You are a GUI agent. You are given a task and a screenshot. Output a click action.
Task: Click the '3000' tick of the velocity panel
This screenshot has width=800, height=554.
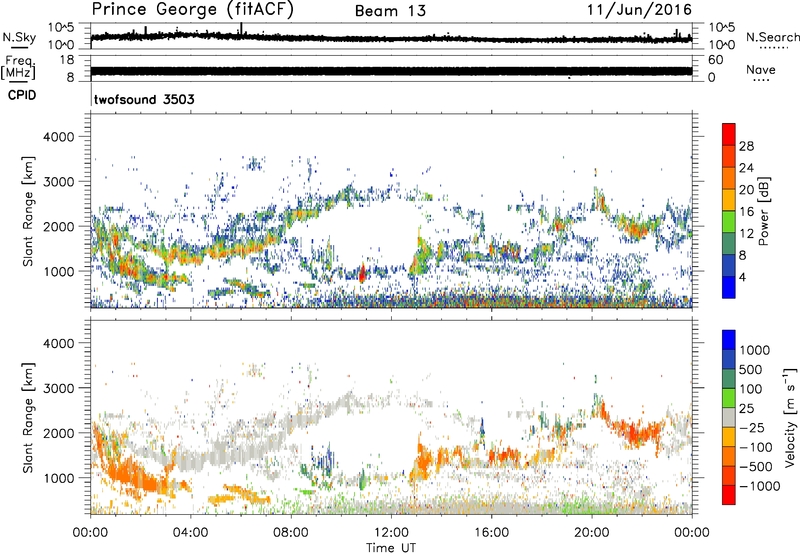58,388
